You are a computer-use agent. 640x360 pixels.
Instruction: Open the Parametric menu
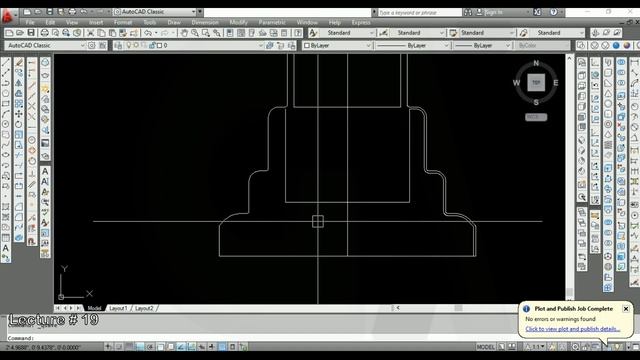[x=272, y=22]
